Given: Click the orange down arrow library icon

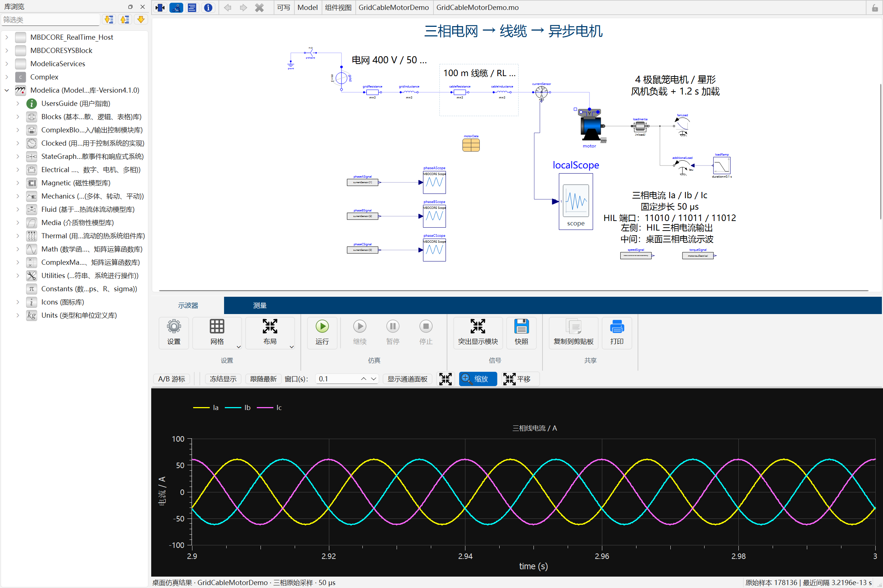Looking at the screenshot, I should [141, 19].
